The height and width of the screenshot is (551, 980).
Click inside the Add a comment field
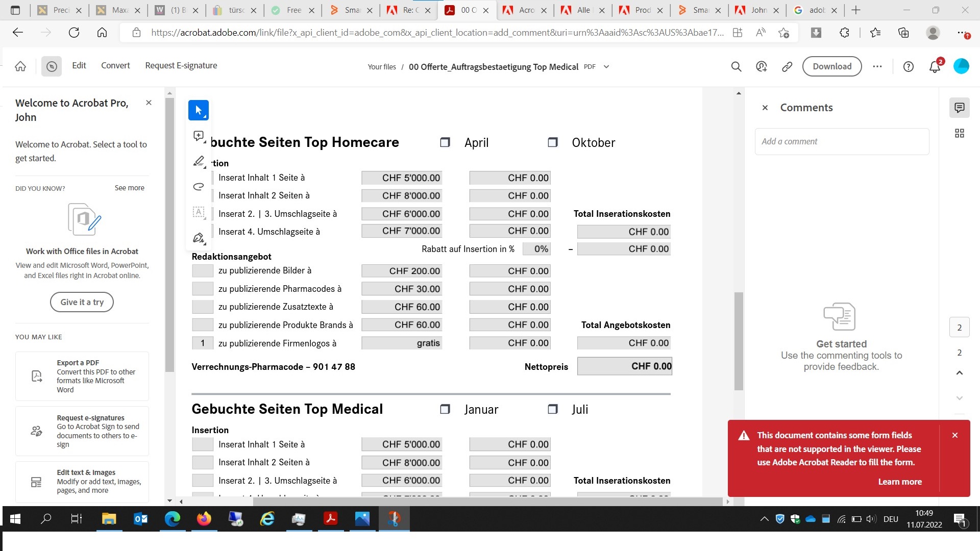(x=841, y=141)
